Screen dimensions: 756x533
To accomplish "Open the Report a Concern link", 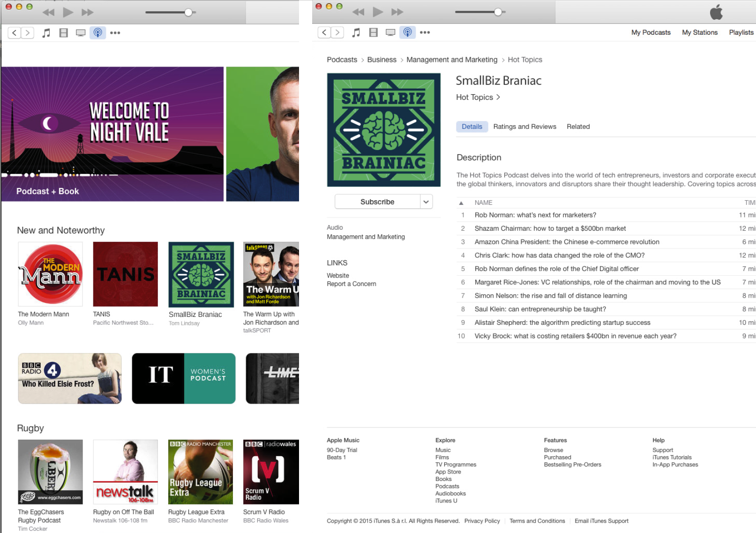I will pyautogui.click(x=352, y=284).
